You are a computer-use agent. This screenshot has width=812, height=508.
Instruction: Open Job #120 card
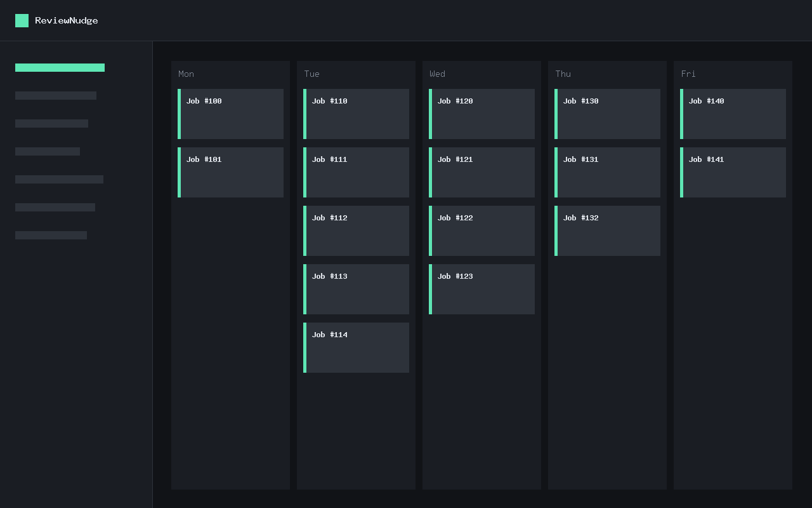tap(481, 114)
